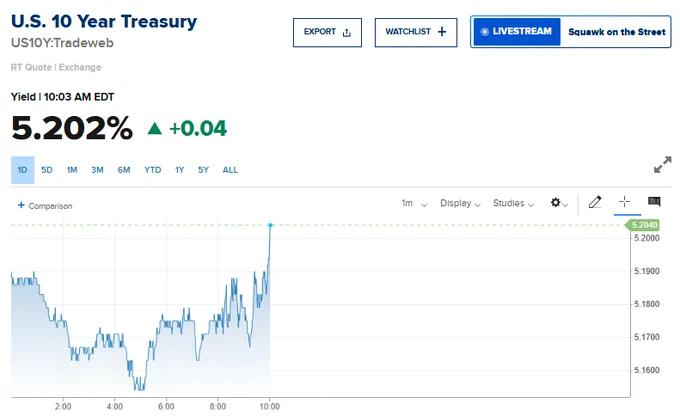The height and width of the screenshot is (416, 680).
Task: Expand the Display dropdown
Action: pyautogui.click(x=460, y=203)
